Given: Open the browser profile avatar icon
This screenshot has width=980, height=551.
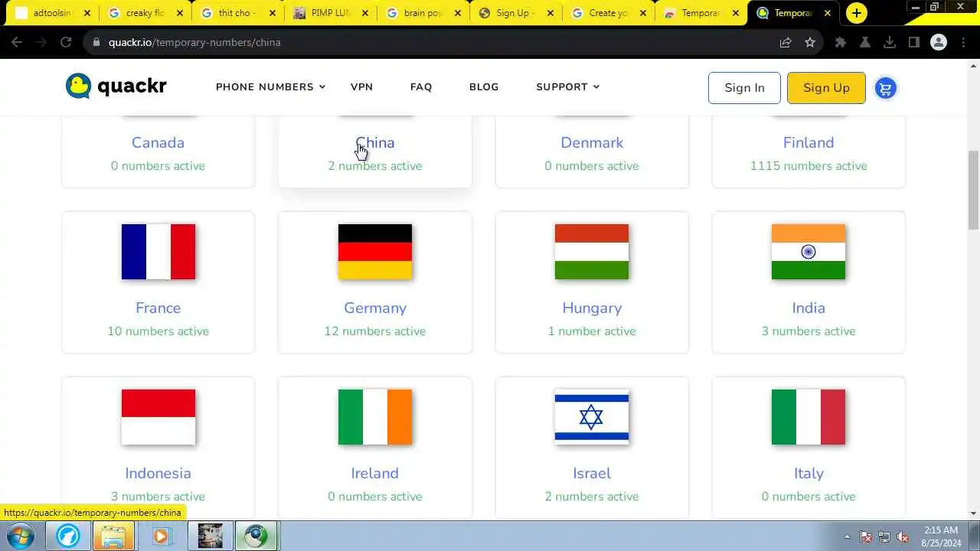Looking at the screenshot, I should 939,42.
